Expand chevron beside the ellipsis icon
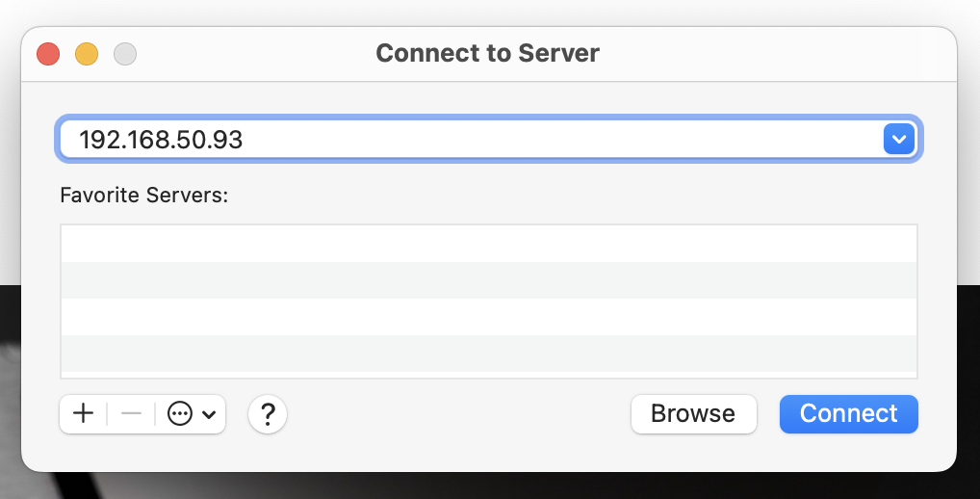Image resolution: width=980 pixels, height=499 pixels. pyautogui.click(x=209, y=414)
